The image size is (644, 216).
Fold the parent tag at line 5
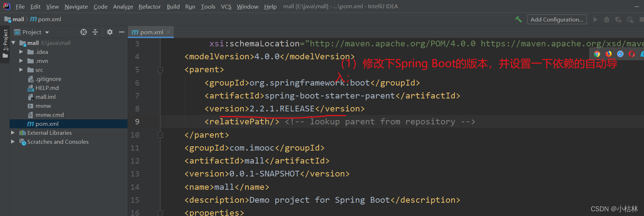(x=160, y=70)
